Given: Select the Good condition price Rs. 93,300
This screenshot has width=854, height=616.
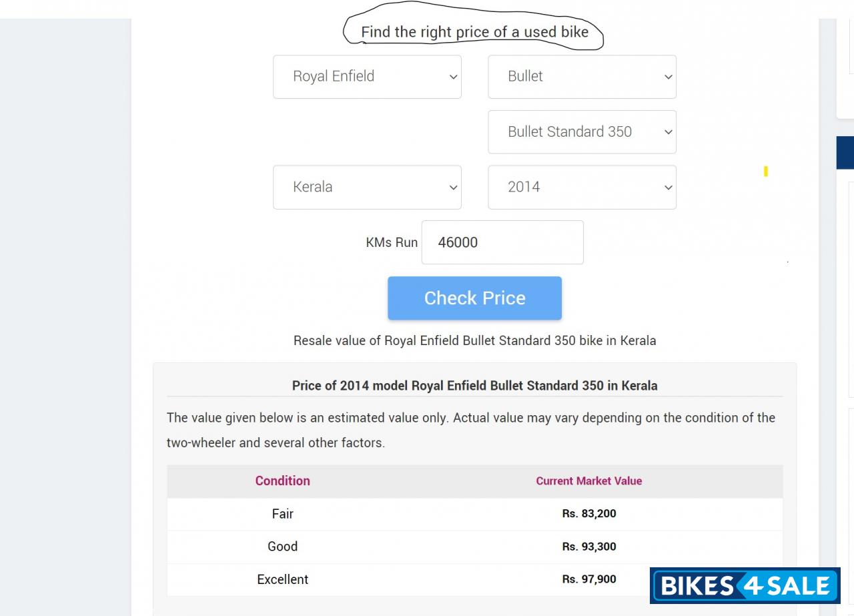Looking at the screenshot, I should pyautogui.click(x=588, y=546).
